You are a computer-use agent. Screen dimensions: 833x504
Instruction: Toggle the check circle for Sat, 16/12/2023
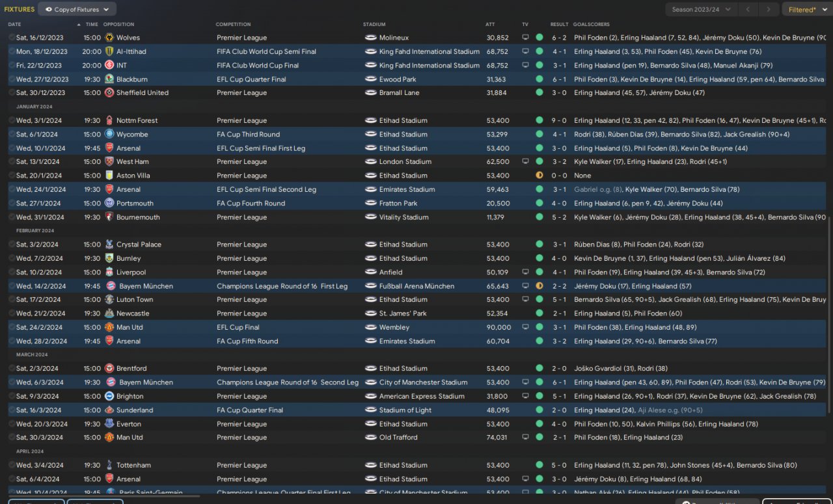pyautogui.click(x=12, y=38)
